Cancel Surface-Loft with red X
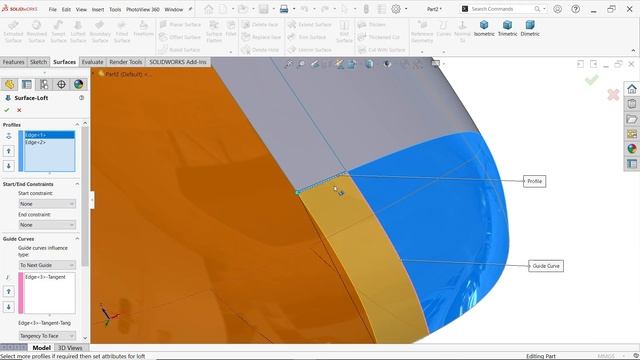The image size is (640, 360). click(x=19, y=110)
